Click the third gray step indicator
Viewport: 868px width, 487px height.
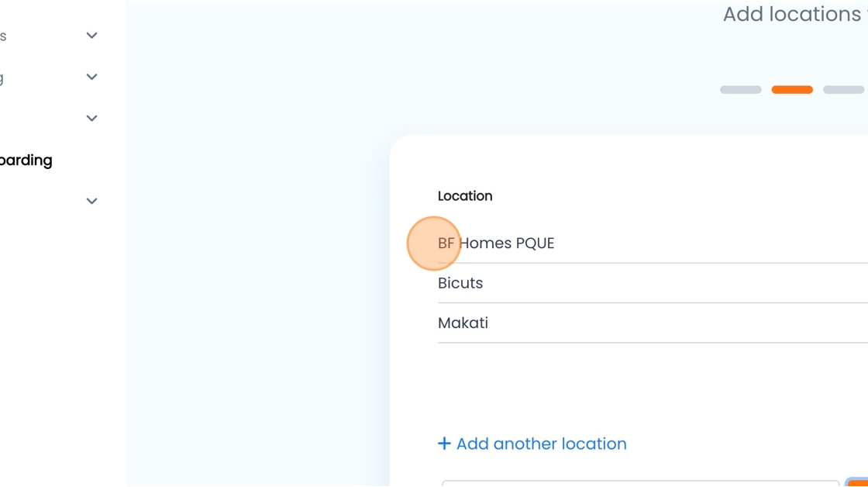click(845, 90)
